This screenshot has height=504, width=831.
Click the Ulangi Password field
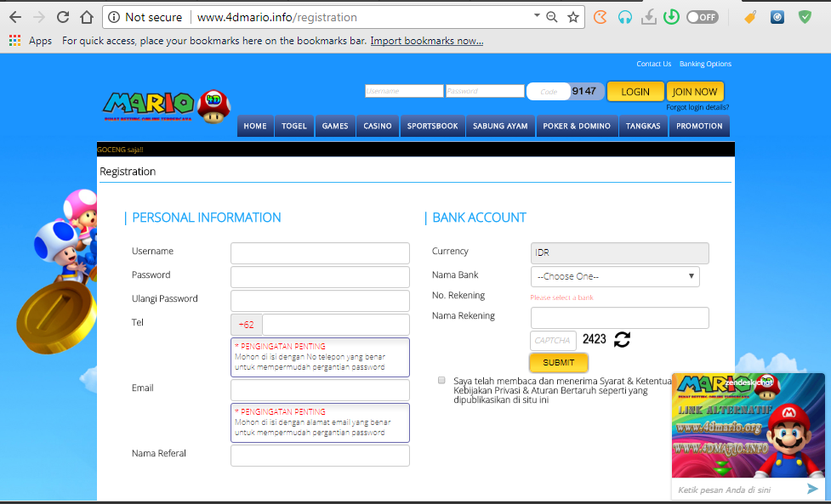coord(320,301)
